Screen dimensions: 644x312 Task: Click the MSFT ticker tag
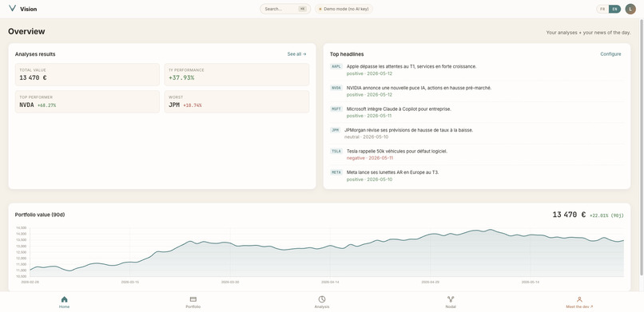(x=336, y=109)
